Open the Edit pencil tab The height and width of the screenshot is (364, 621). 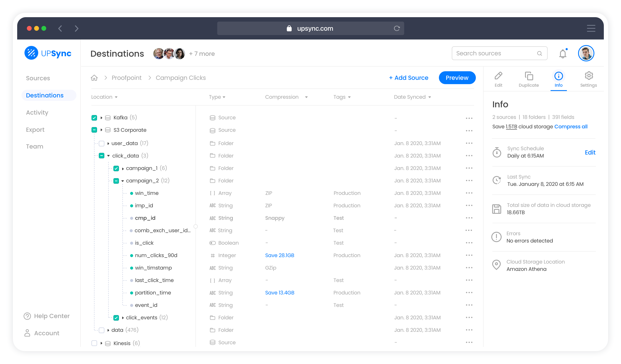pos(498,79)
